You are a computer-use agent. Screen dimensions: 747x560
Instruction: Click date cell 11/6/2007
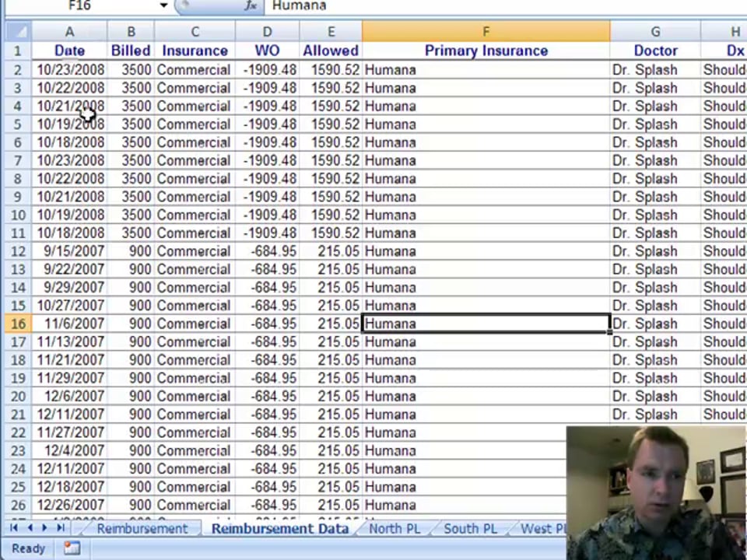69,324
